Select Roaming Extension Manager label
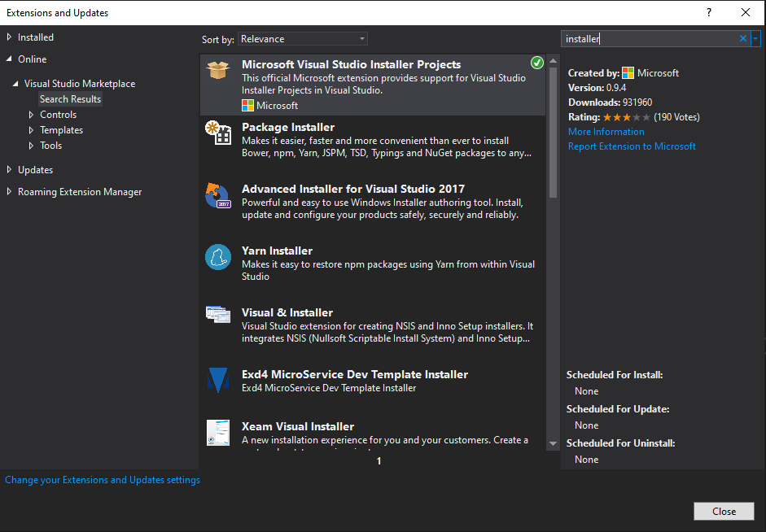Screen dimensions: 766x532 click(x=80, y=192)
